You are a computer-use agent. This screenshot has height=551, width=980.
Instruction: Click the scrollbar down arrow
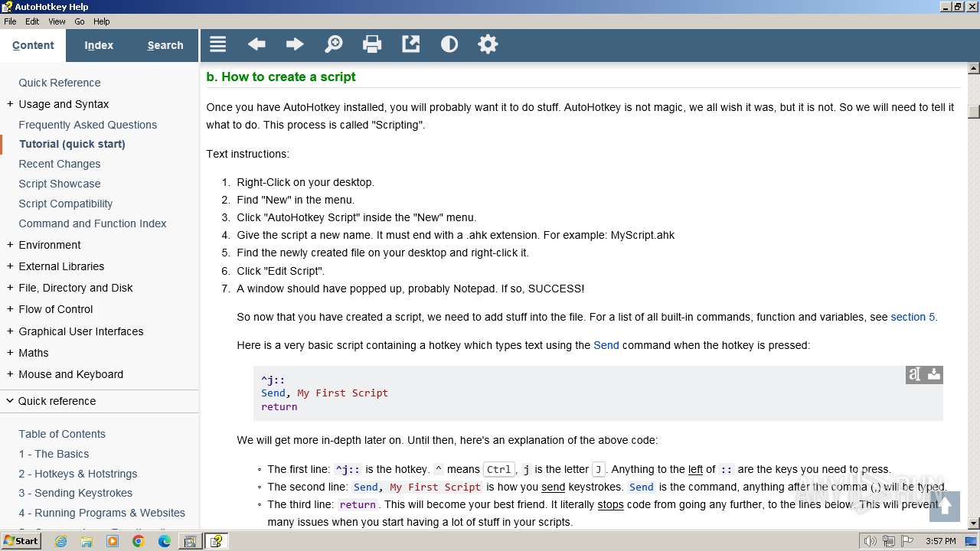click(x=973, y=523)
